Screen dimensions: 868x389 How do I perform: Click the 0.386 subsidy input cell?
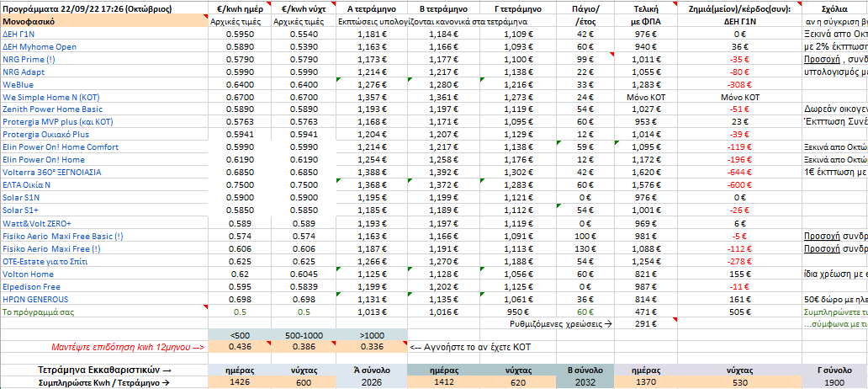[x=304, y=348]
